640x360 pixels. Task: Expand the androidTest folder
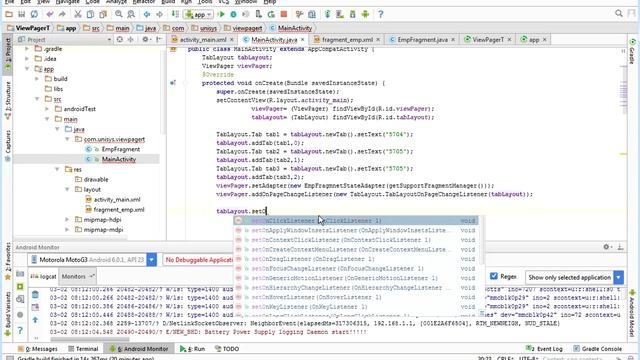coord(47,109)
